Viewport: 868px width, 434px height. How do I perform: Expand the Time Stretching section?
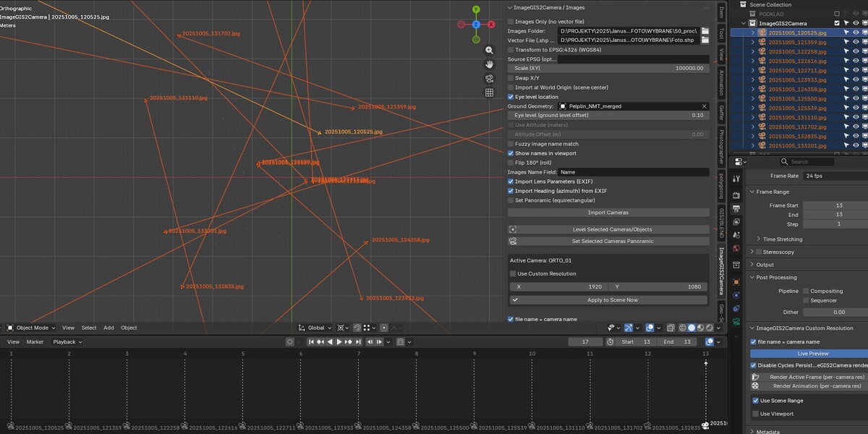click(782, 239)
